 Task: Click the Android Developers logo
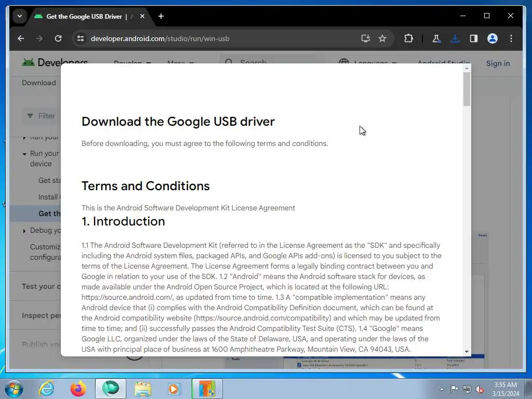coord(55,62)
